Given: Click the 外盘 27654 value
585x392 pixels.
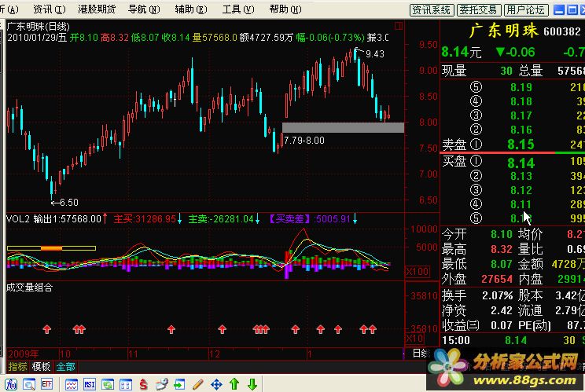Looking at the screenshot, I should (497, 279).
